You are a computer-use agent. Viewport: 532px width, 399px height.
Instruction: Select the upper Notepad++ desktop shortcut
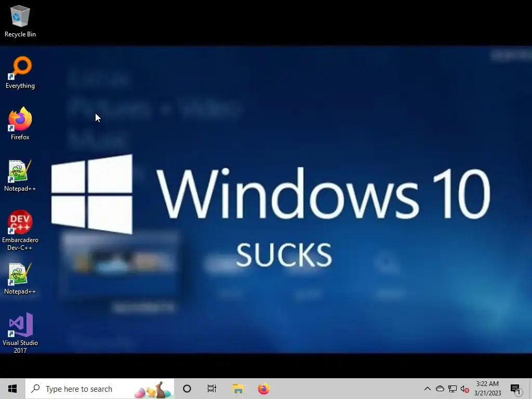point(20,176)
